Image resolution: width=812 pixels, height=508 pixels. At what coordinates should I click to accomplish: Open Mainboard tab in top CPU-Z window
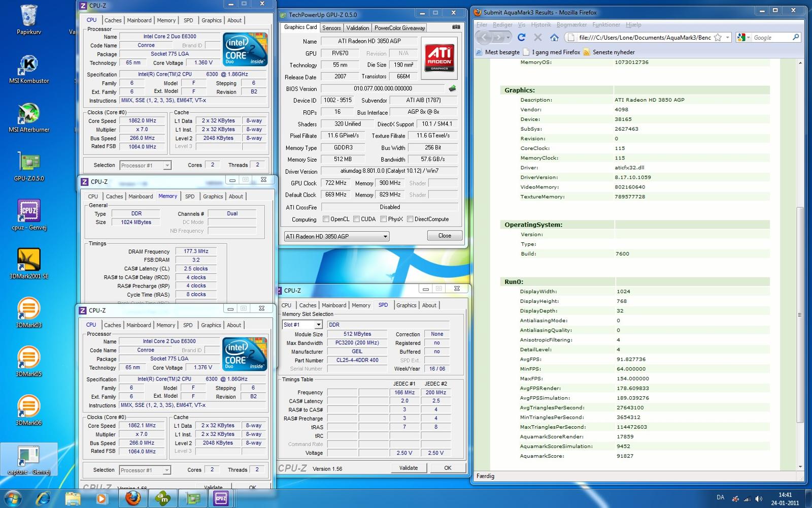tap(139, 20)
